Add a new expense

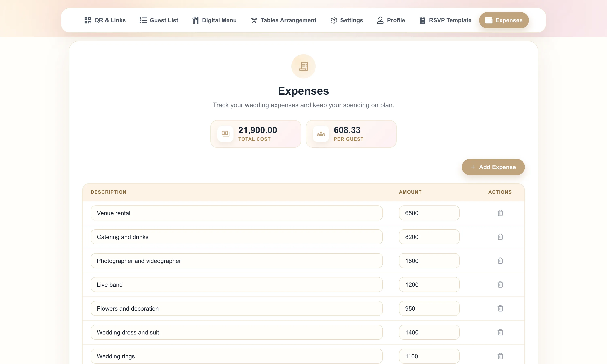pos(493,167)
